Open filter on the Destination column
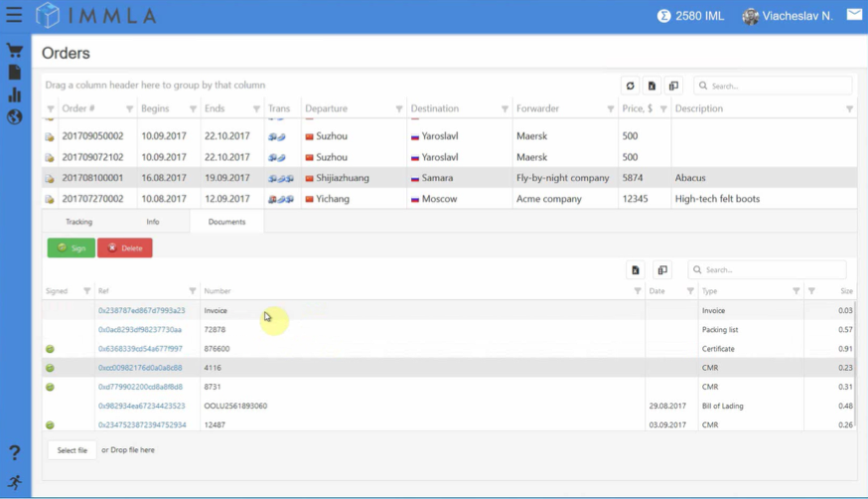Screen dimensions: 868x499 pyautogui.click(x=505, y=109)
